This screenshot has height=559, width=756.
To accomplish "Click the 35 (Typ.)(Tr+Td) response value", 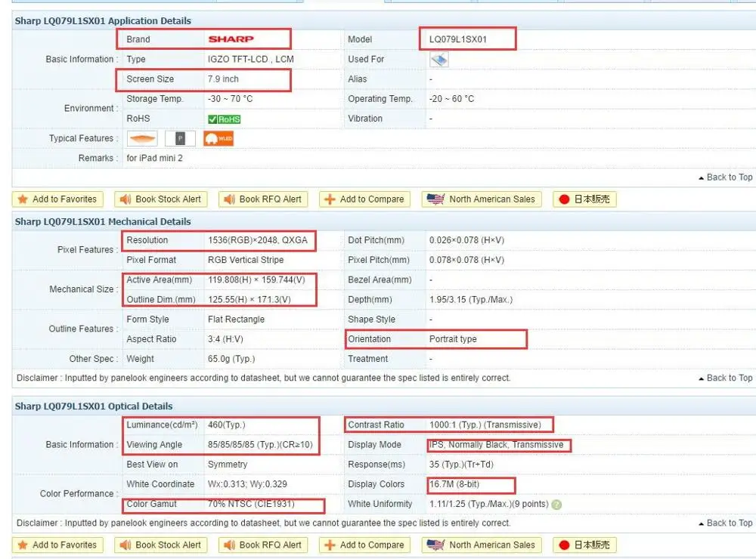I will (461, 464).
